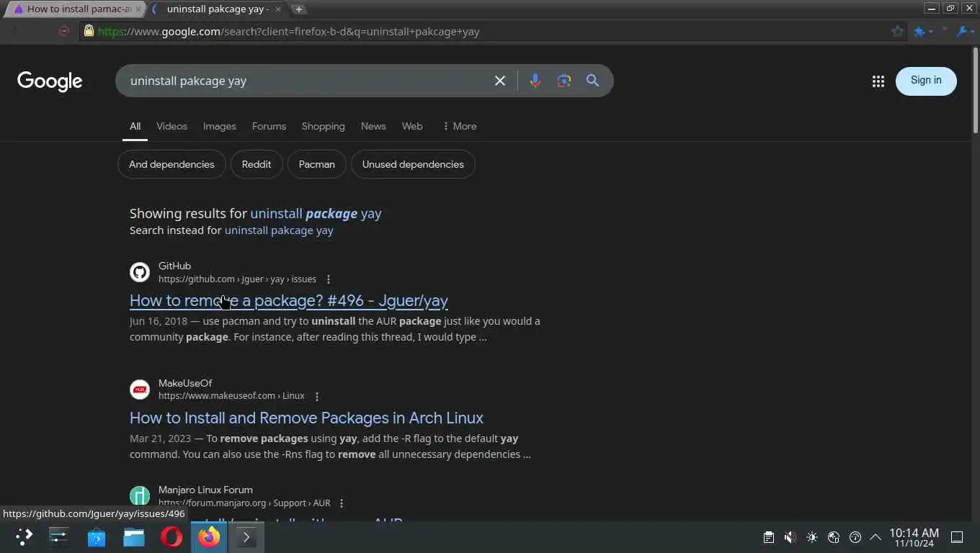Viewport: 980px width, 553px height.
Task: Open the file manager from taskbar
Action: click(x=134, y=536)
